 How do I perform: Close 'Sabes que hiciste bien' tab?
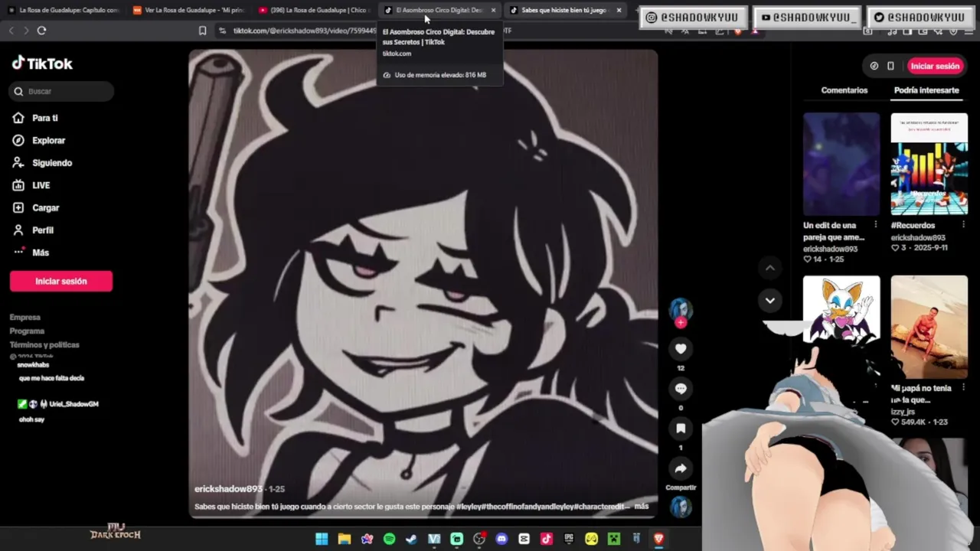coord(619,10)
